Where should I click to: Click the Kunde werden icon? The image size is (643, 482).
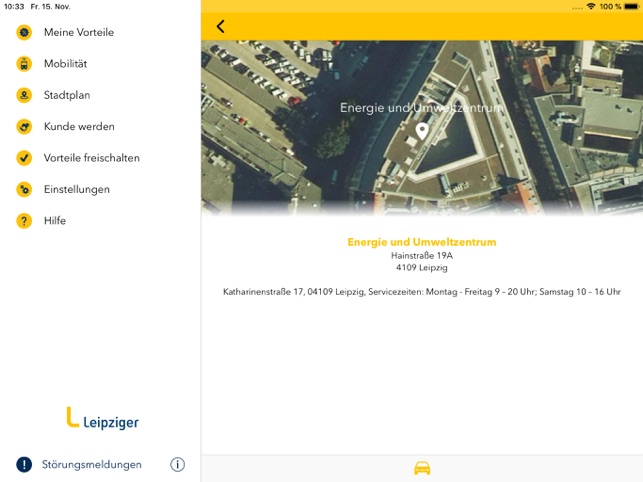pos(24,127)
